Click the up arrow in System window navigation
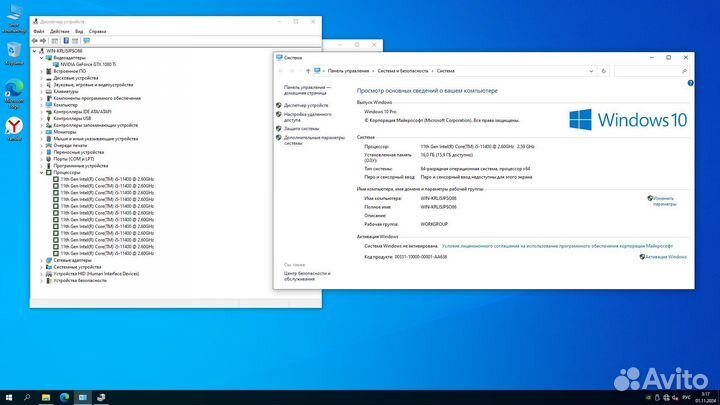This screenshot has height=405, width=720. coord(308,71)
